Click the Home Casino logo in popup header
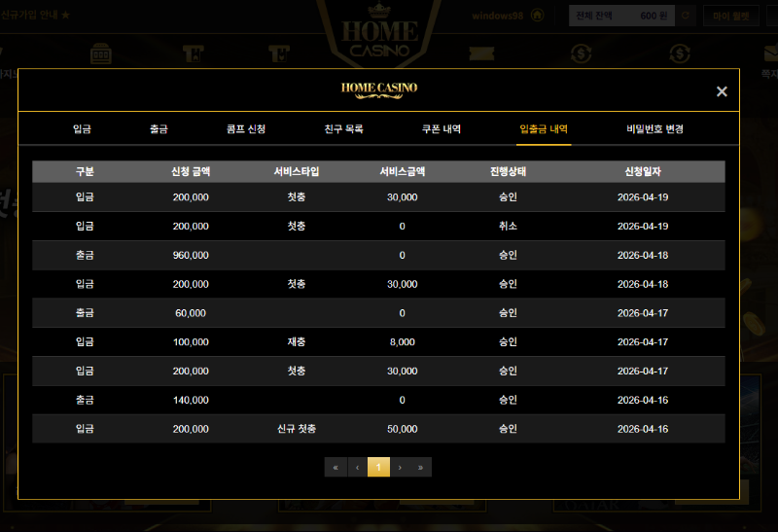778x532 pixels. pos(378,89)
